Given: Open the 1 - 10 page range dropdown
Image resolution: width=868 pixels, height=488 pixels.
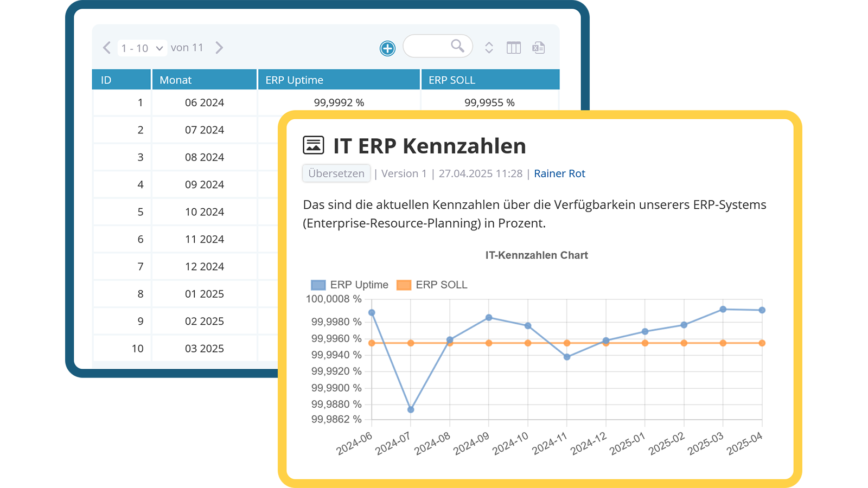Looking at the screenshot, I should [142, 48].
